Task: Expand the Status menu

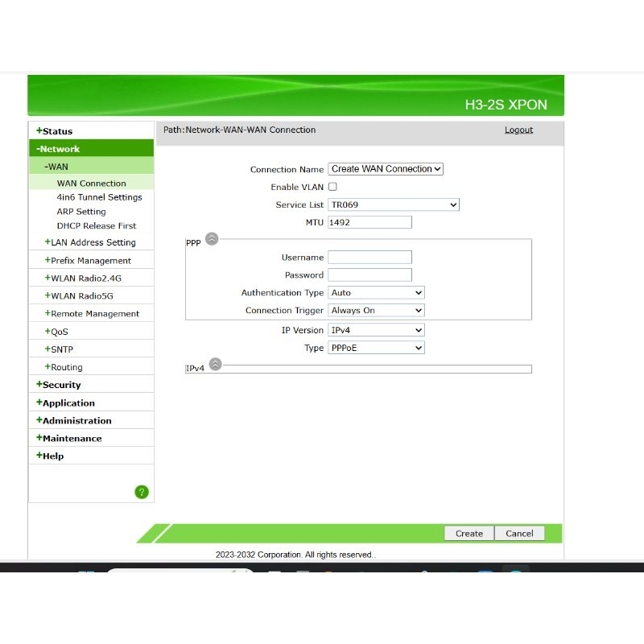Action: tap(56, 131)
